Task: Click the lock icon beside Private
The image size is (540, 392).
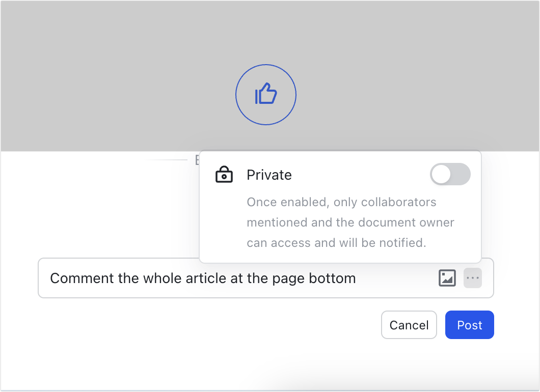Action: point(224,175)
